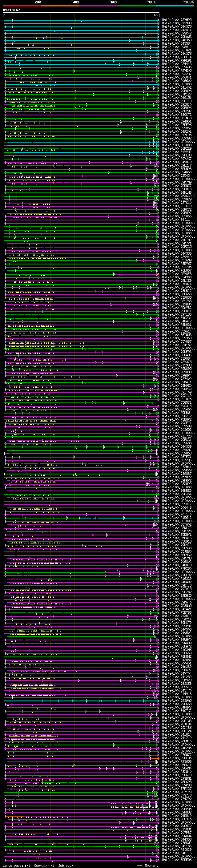This screenshot has height=868, width=197.
Task: Click the UniRef100_A1YL95 label
Action: point(176,135)
